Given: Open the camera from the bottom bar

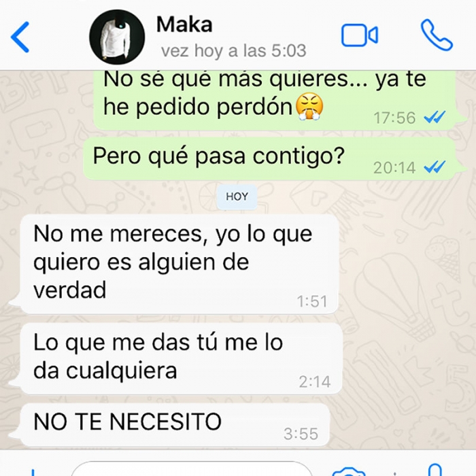Looking at the screenshot, I should click(x=348, y=471).
